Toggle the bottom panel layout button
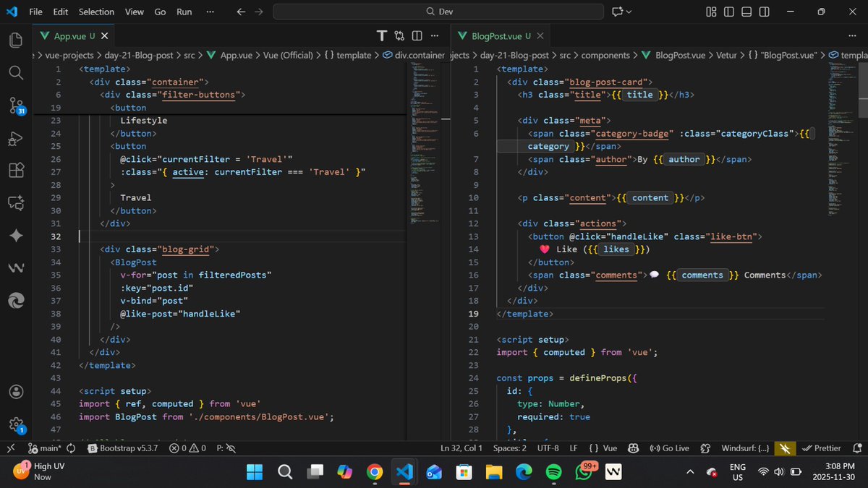868x488 pixels. click(746, 12)
